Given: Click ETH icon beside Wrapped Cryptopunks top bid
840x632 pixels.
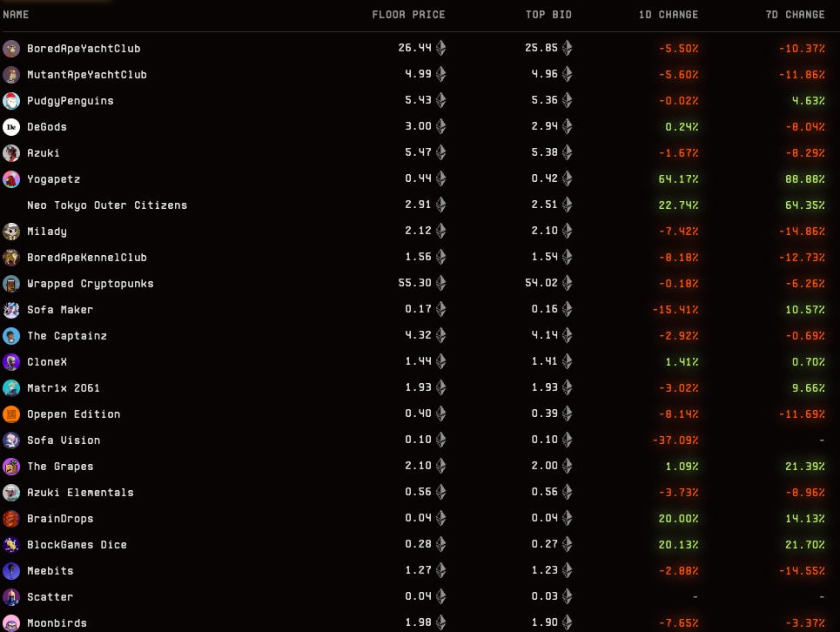Looking at the screenshot, I should (568, 283).
